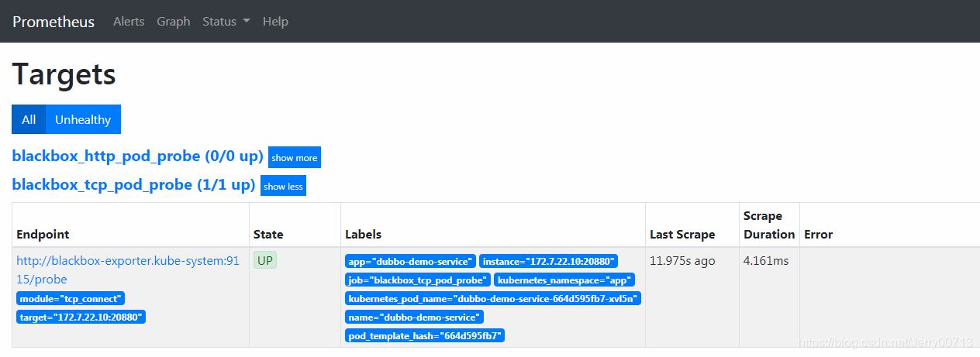Click the Scrape Duration column header
Screen dimensions: 980x357
coord(769,225)
